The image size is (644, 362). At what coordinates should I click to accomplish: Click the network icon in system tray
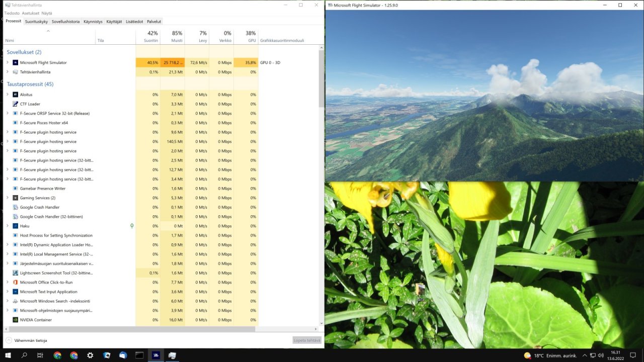(593, 355)
